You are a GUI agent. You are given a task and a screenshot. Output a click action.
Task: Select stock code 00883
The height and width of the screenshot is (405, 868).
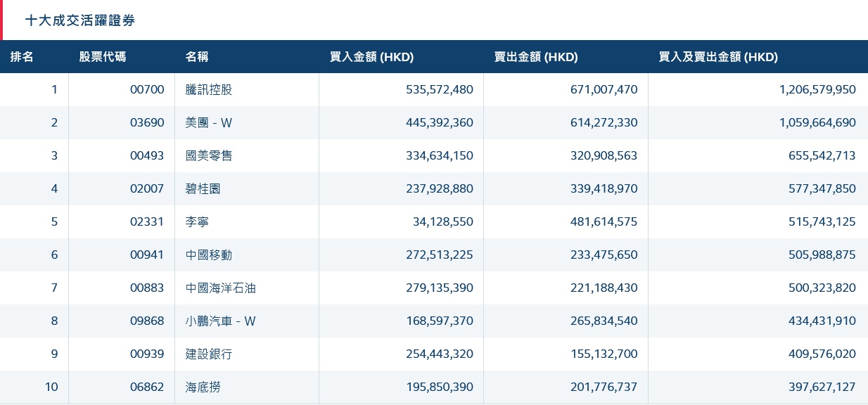tap(147, 288)
